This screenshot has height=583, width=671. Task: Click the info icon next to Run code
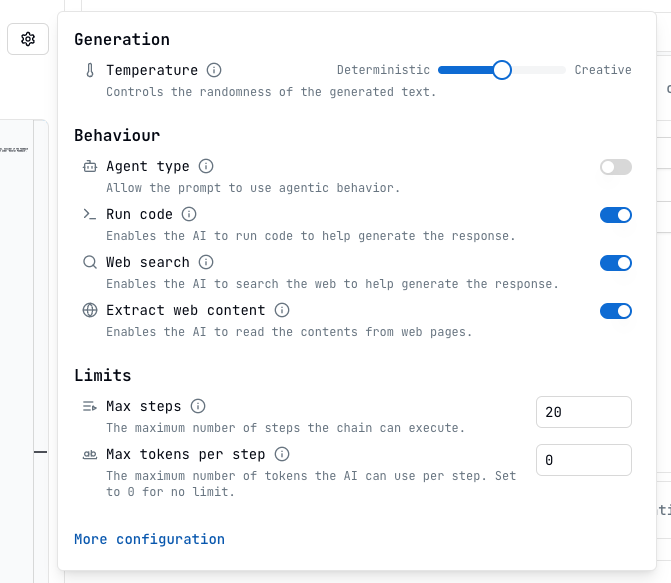click(189, 214)
